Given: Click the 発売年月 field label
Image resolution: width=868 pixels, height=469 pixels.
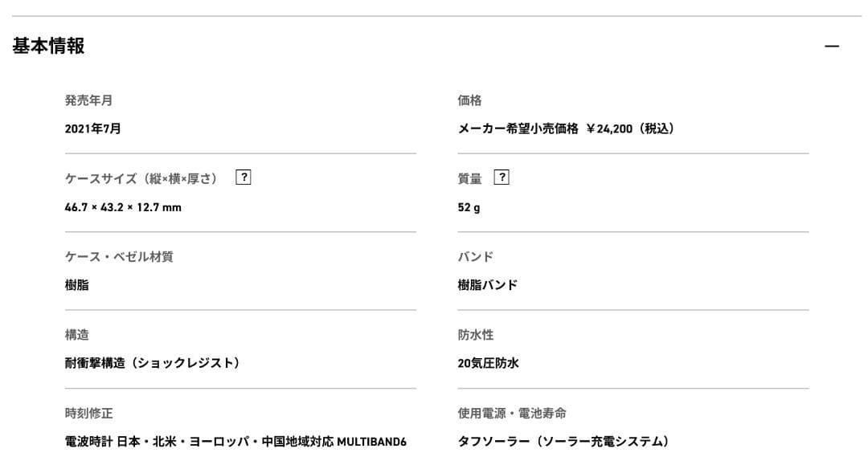Looking at the screenshot, I should [88, 100].
